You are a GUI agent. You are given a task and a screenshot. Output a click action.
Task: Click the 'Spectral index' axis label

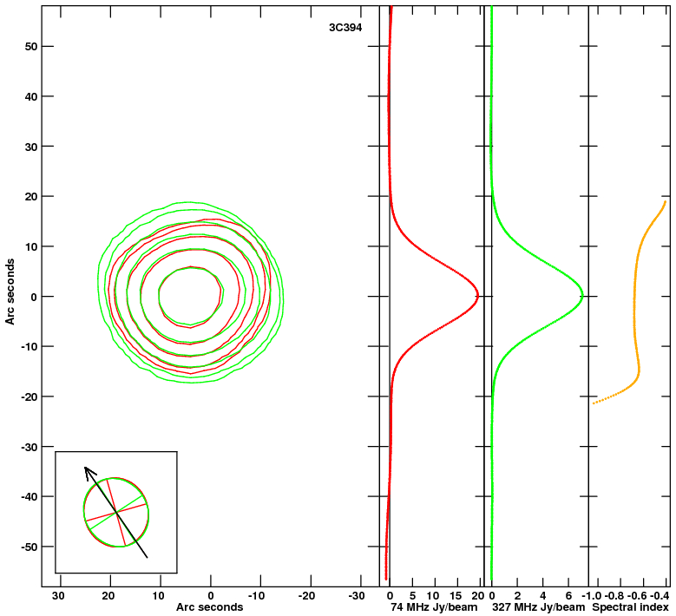pos(630,607)
